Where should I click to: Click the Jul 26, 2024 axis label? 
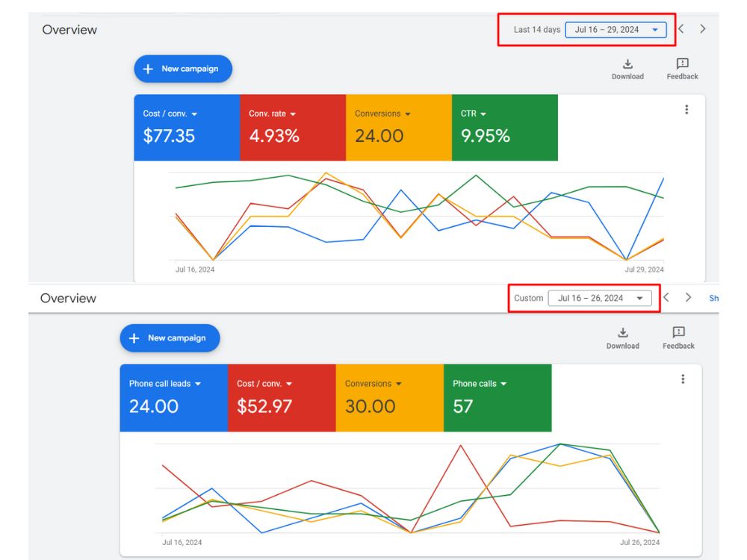point(640,542)
